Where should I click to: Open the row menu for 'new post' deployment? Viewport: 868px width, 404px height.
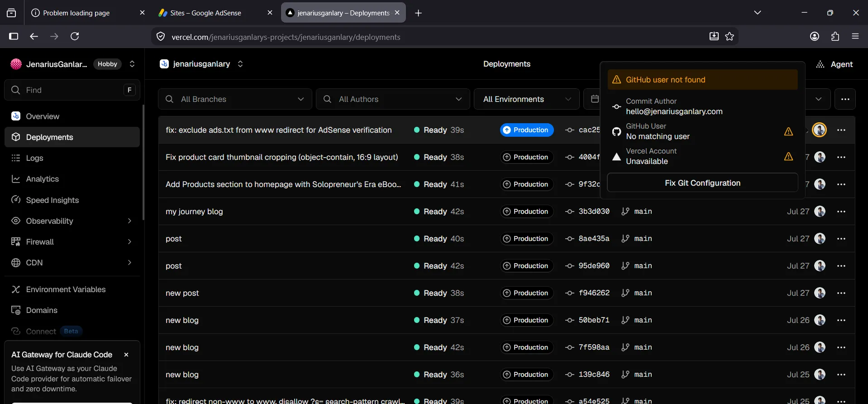841,293
